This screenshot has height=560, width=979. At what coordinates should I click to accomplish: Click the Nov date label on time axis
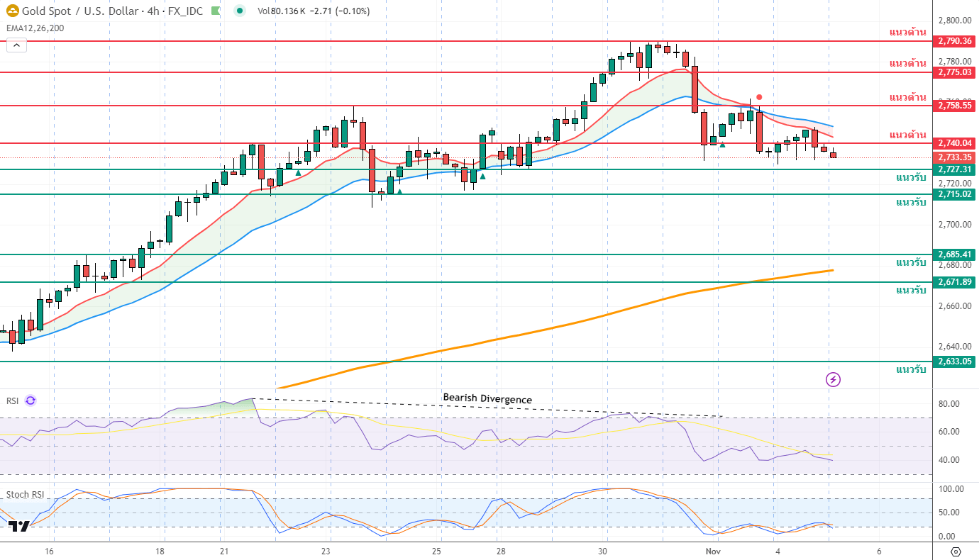714,551
